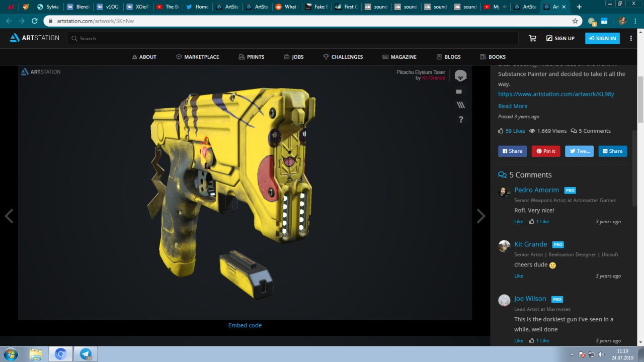Screen dimensions: 644x362
Task: Click the Embed code link
Action: pos(245,325)
